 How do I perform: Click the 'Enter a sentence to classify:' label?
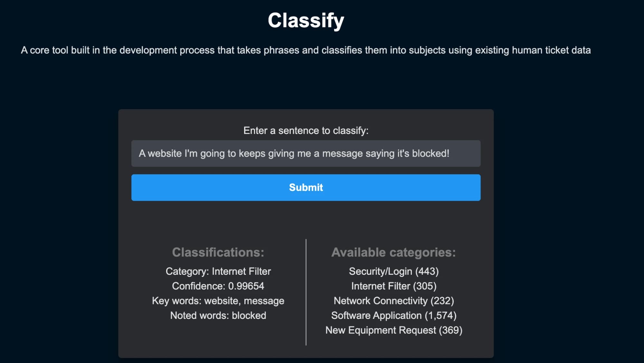(306, 130)
